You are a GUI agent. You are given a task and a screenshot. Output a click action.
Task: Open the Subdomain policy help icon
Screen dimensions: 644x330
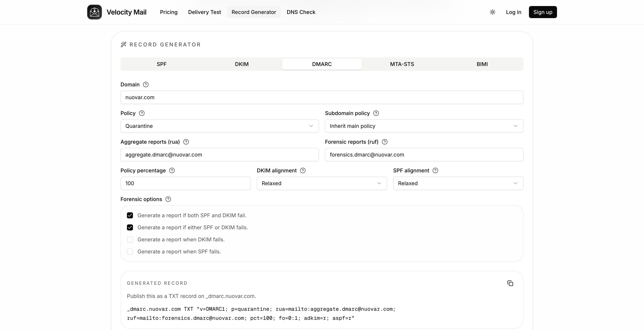click(x=376, y=113)
